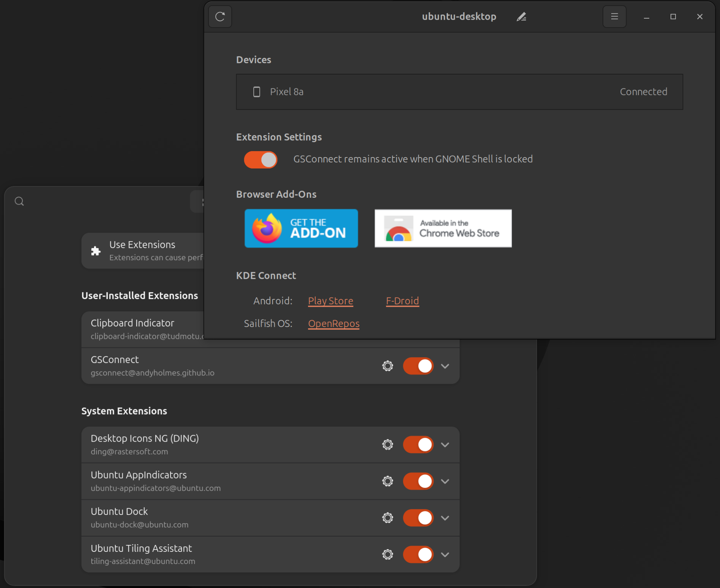Click tiling-assistant@ubuntu.com text

click(143, 561)
